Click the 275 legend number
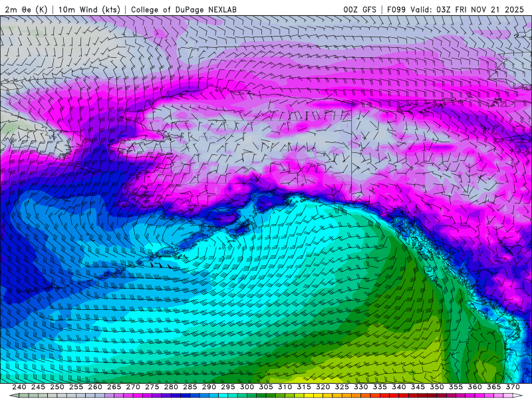This screenshot has height=399, width=532. pyautogui.click(x=152, y=387)
